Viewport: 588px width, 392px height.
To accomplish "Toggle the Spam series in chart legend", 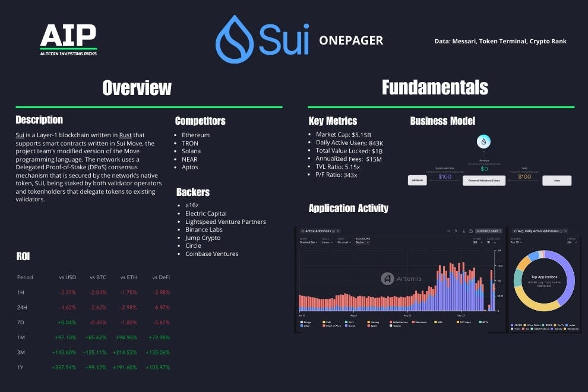I will tap(372, 325).
